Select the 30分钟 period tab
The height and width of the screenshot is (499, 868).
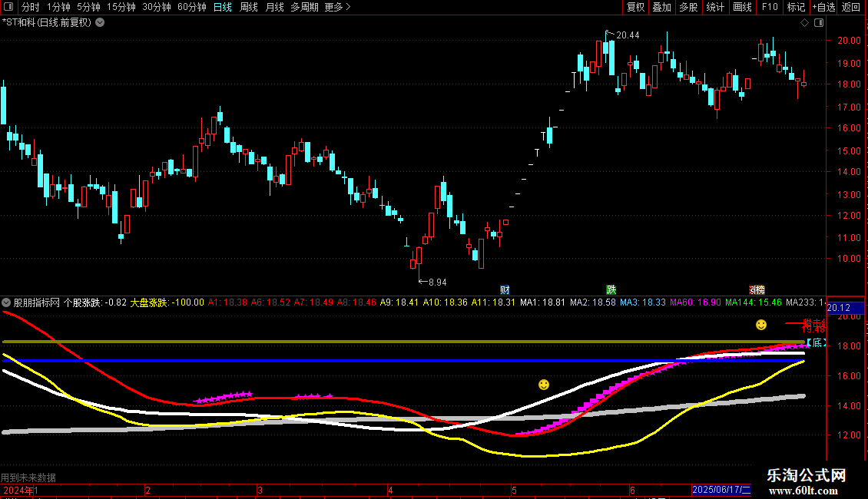(x=157, y=7)
